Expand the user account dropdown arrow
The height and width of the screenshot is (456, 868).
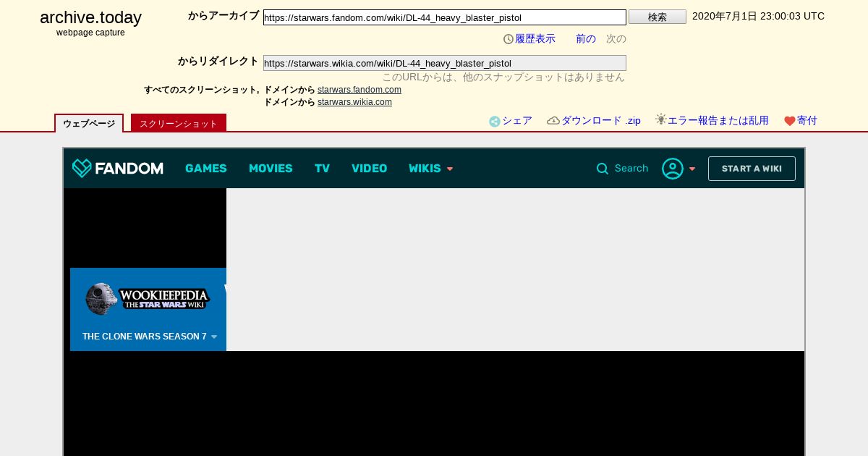click(x=692, y=169)
